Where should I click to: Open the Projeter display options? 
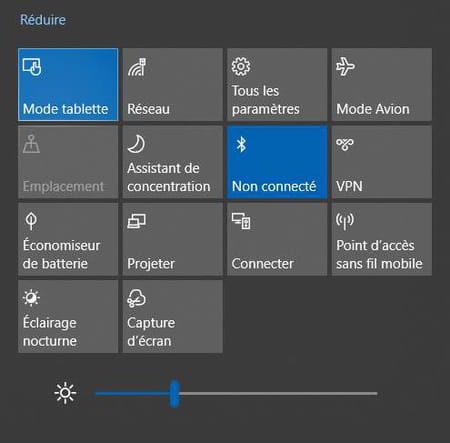coord(172,239)
